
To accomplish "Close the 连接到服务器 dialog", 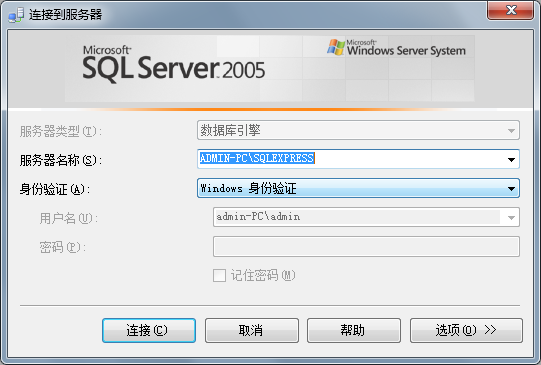I will point(510,10).
